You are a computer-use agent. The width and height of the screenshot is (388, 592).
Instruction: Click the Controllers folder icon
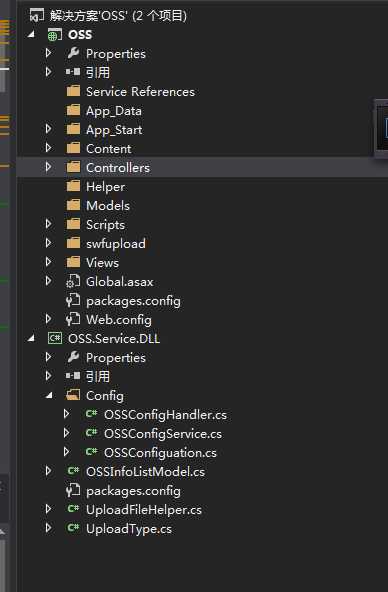73,167
